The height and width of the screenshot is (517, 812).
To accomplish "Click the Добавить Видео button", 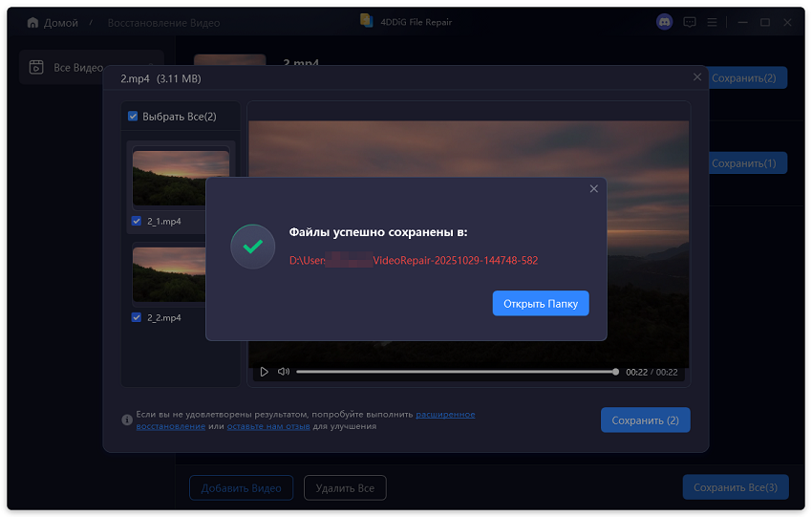I will [241, 488].
